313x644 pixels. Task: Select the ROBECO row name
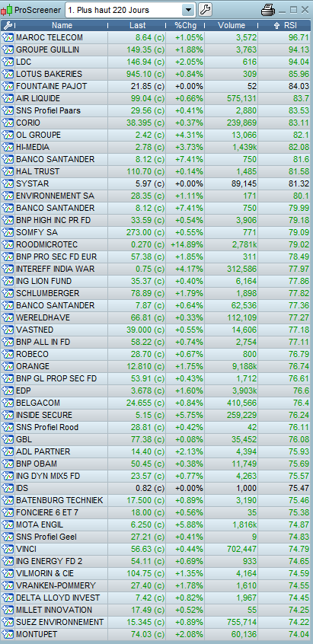click(32, 354)
